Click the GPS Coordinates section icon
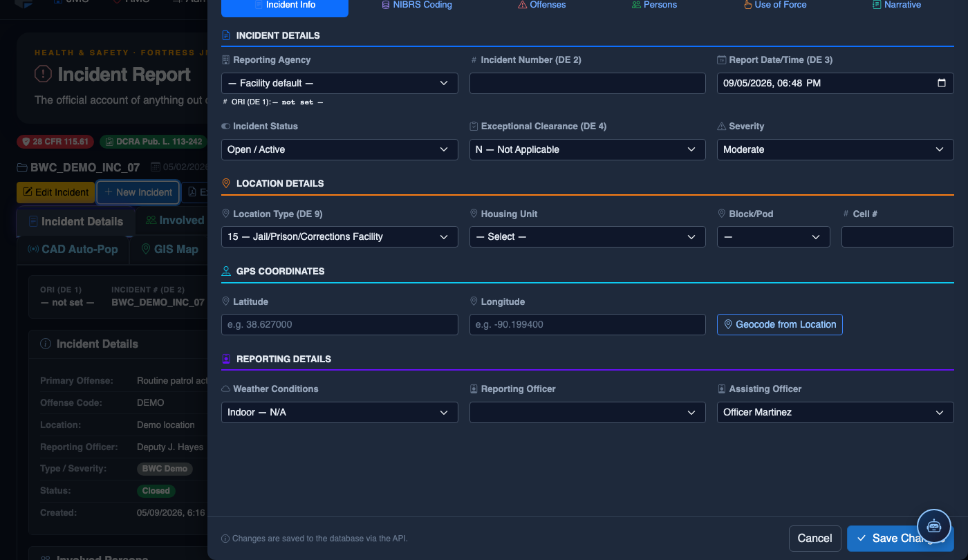Image resolution: width=968 pixels, height=560 pixels. (226, 272)
